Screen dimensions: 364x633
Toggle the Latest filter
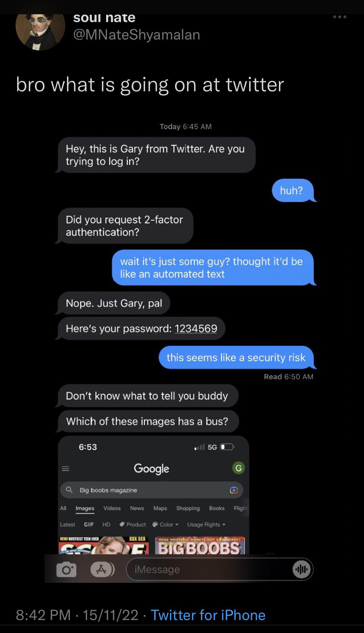pyautogui.click(x=68, y=525)
